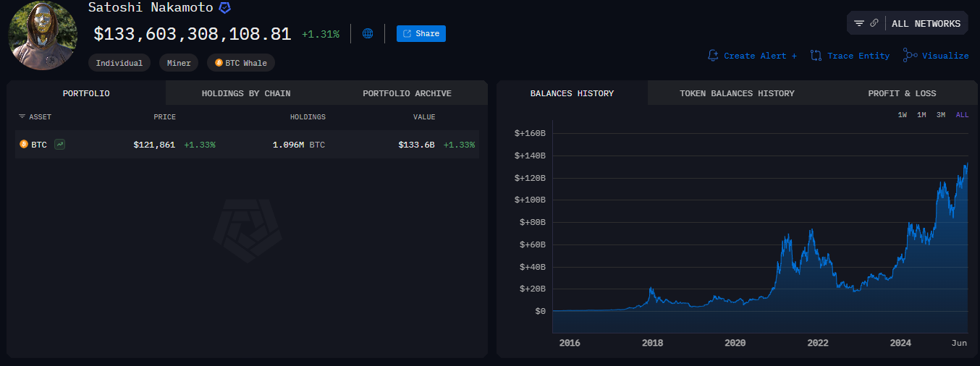
Task: Click the 1.096M BTC holdings value
Action: [x=299, y=145]
